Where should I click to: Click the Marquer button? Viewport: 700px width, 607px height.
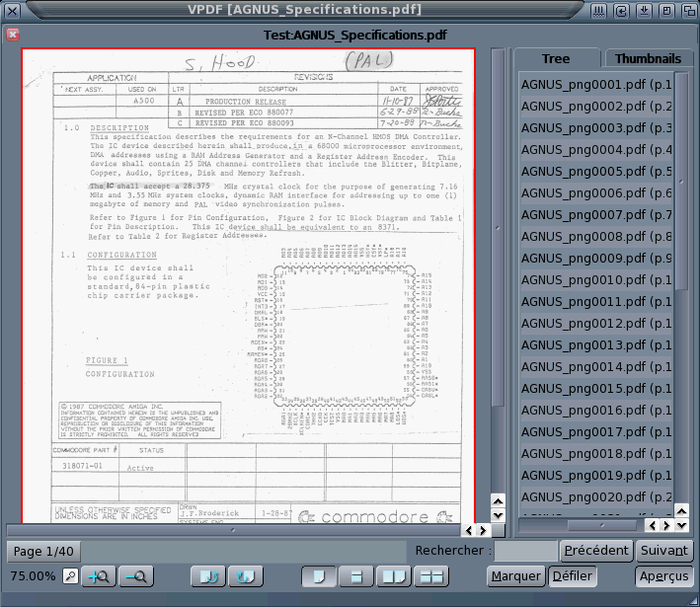point(516,576)
